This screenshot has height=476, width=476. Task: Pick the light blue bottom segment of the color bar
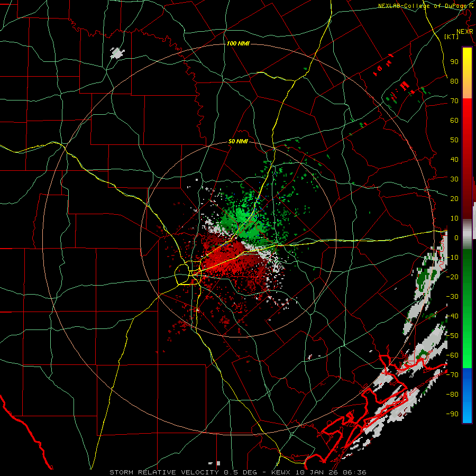tap(468, 410)
